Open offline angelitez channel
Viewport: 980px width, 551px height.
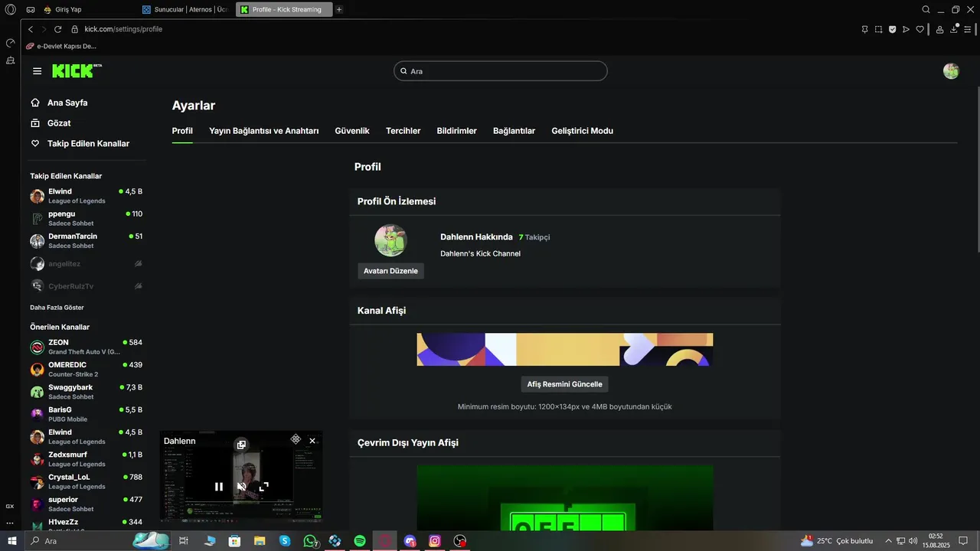[x=86, y=264]
